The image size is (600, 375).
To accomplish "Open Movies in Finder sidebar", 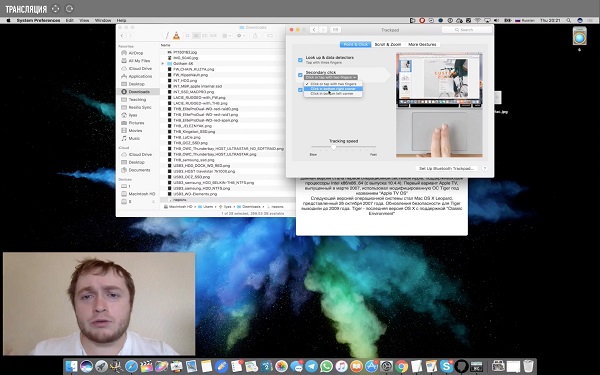I will point(135,130).
